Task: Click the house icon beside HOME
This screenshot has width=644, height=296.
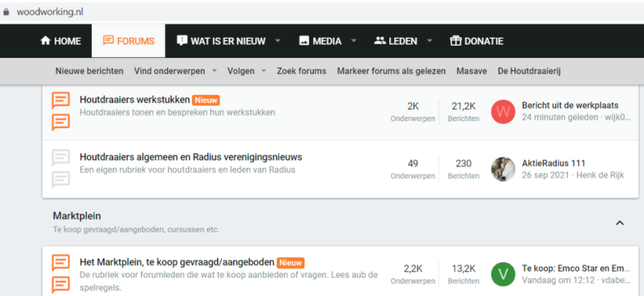Action: (45, 41)
